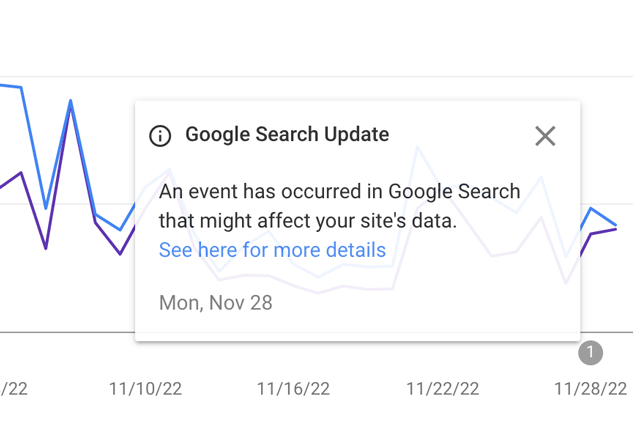
Task: Click the word "Update" in the popup heading
Action: click(356, 135)
